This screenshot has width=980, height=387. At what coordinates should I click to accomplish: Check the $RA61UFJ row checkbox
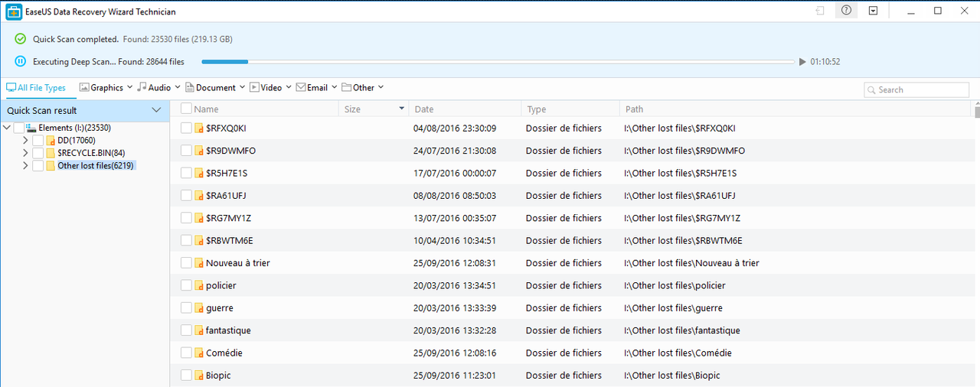(187, 196)
